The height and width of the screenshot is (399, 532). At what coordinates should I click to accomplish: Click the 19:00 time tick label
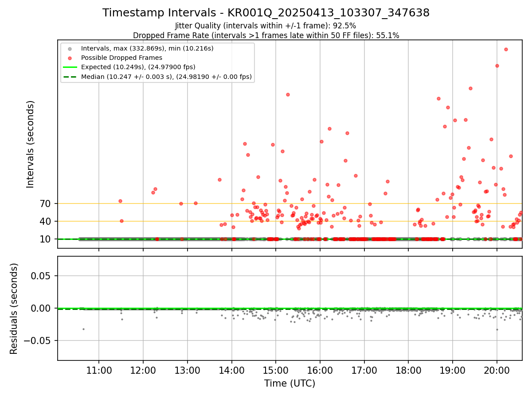pyautogui.click(x=453, y=370)
